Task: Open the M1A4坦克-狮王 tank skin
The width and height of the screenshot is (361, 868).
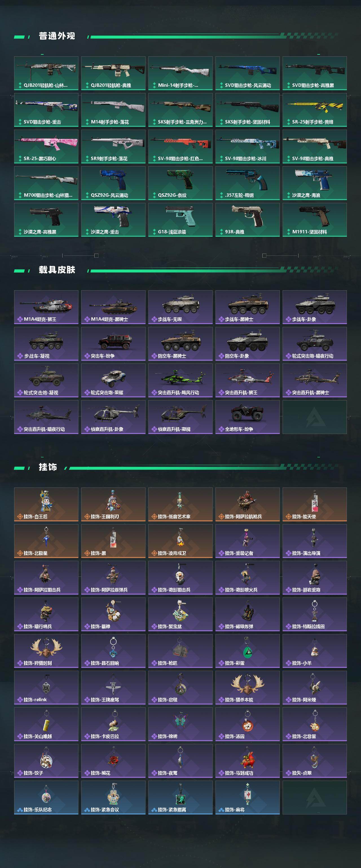Action: click(46, 307)
